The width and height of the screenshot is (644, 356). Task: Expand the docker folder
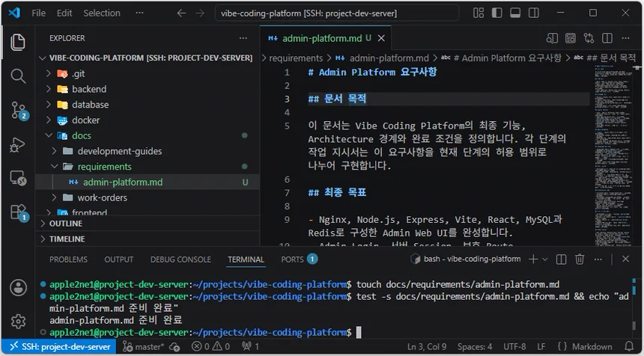click(x=148, y=120)
